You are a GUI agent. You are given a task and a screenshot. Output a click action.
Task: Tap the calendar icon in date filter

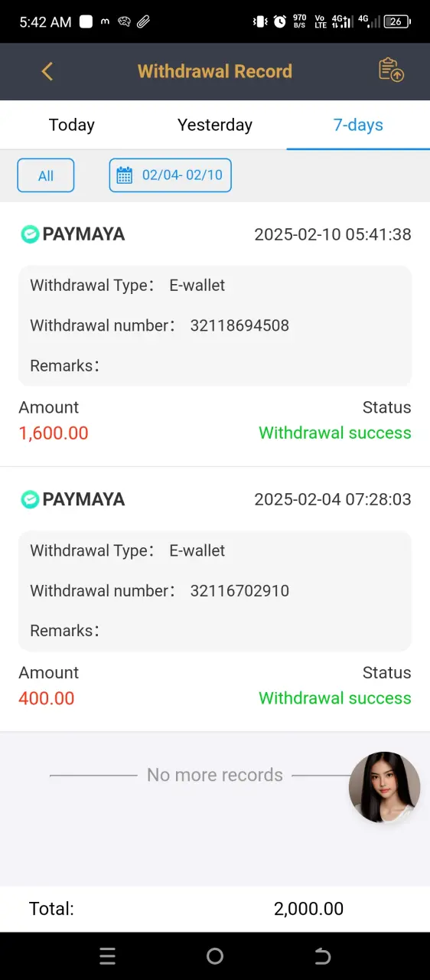pyautogui.click(x=124, y=175)
